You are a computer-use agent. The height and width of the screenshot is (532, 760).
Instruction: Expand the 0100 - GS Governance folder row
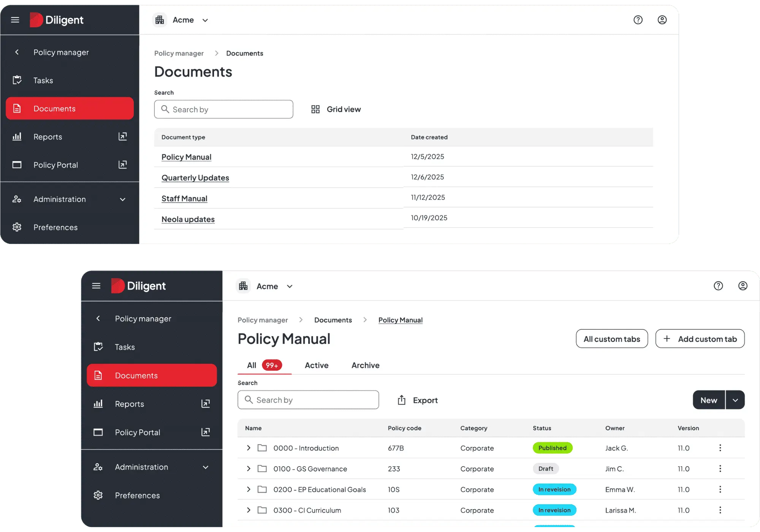point(249,469)
